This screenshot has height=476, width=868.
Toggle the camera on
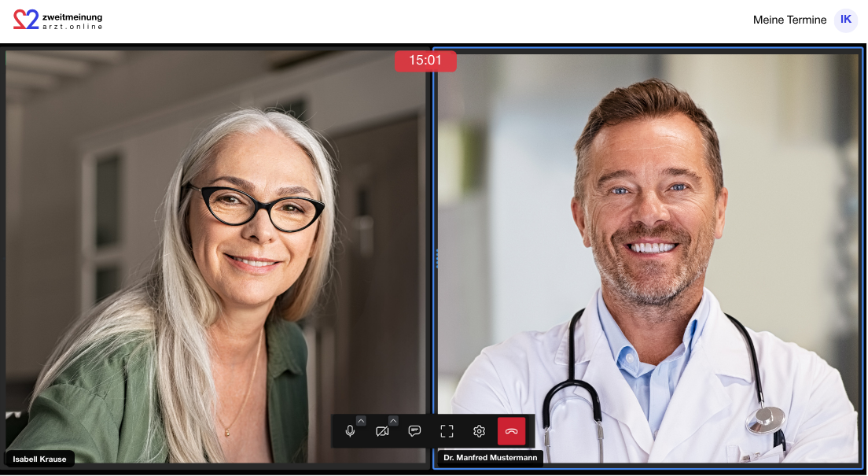click(382, 431)
